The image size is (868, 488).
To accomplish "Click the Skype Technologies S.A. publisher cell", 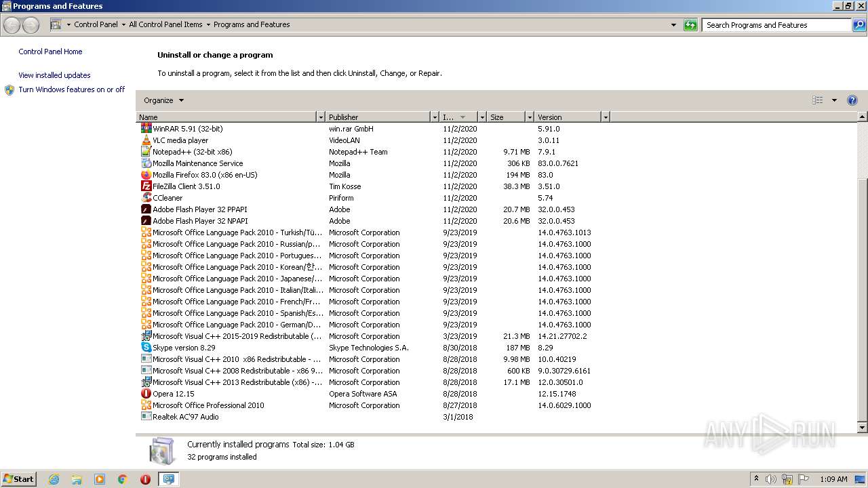I will click(x=369, y=348).
